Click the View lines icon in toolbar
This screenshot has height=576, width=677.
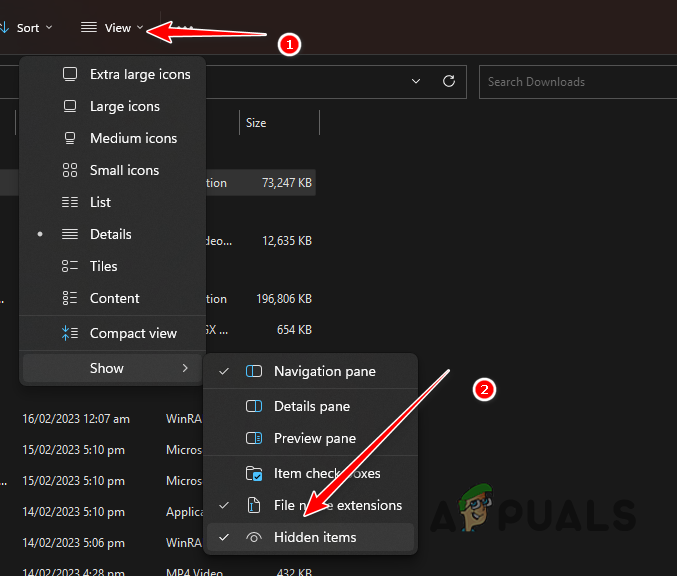pyautogui.click(x=89, y=28)
